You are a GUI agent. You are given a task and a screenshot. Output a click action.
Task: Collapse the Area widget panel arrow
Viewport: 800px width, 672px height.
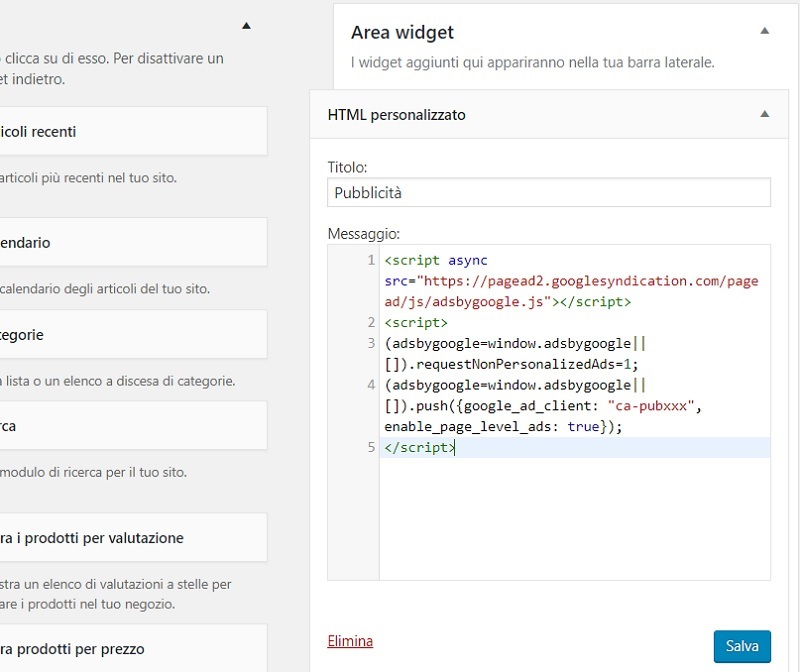pos(764,31)
